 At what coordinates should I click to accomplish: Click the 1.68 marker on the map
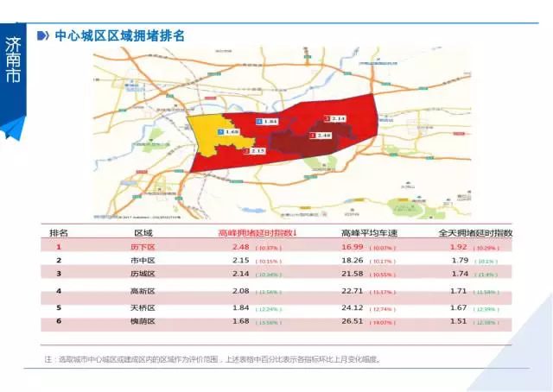227,131
